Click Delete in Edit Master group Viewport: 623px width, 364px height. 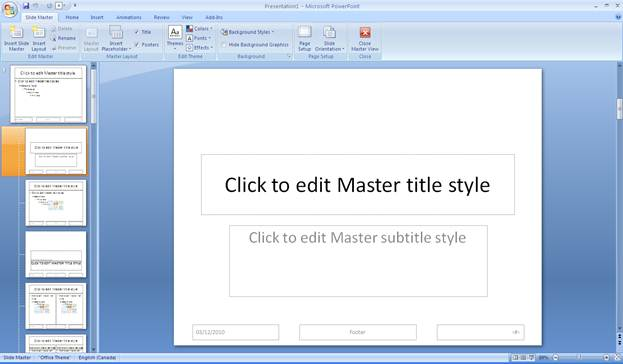(x=62, y=29)
